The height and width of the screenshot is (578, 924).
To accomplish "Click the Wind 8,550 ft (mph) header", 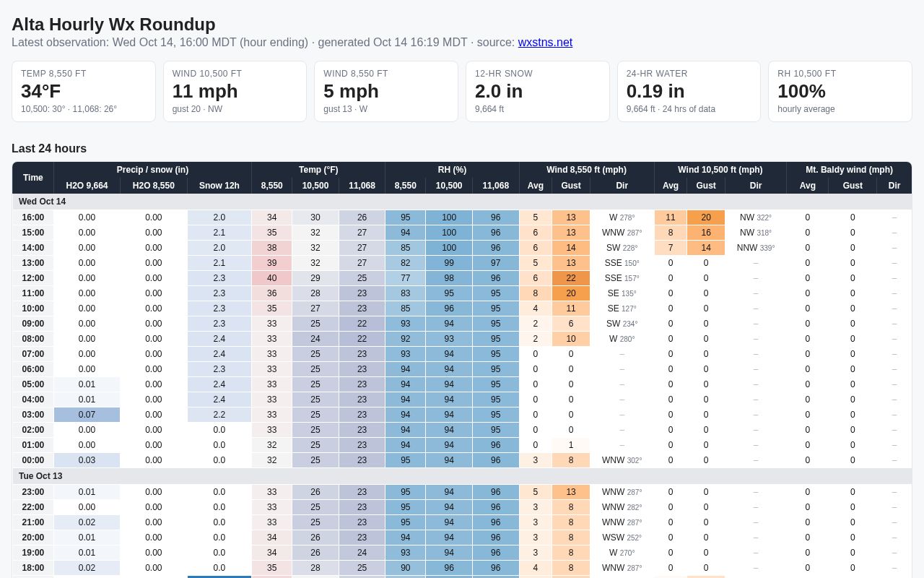I will pos(586,170).
